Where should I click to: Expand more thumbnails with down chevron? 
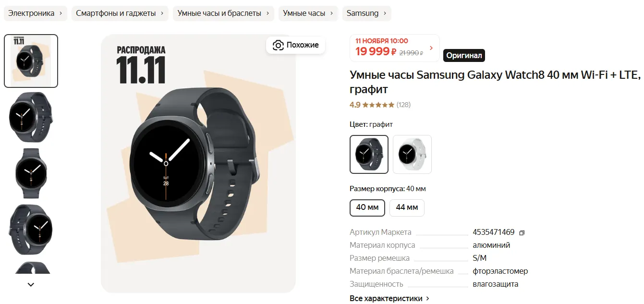pos(31,284)
